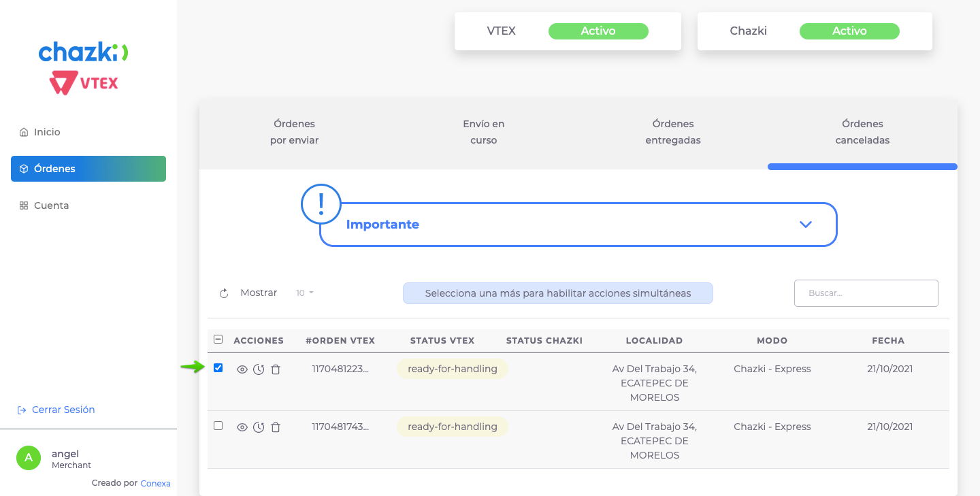980x496 pixels.
Task: Click Chazki - Express for order 1170481223
Action: 772,369
